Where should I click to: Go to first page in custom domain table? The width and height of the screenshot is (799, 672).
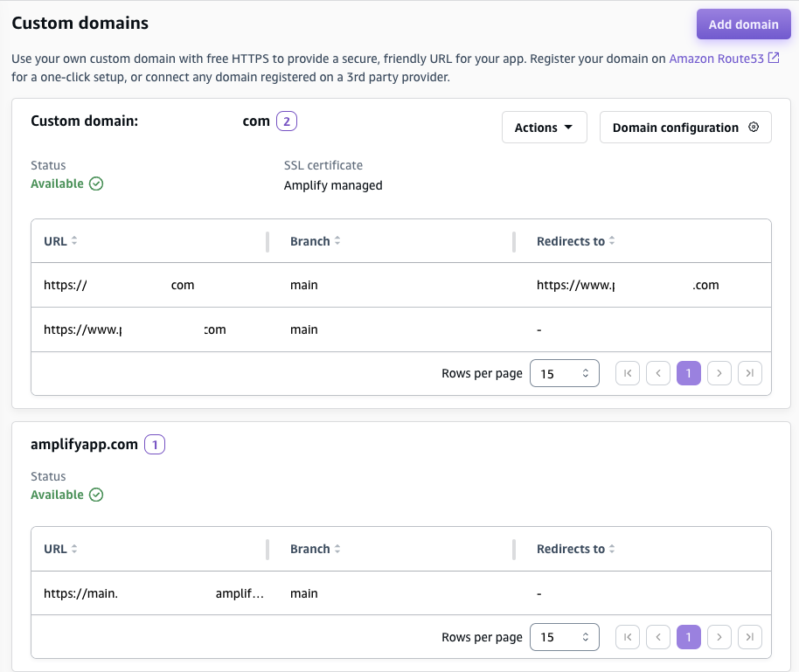click(627, 374)
